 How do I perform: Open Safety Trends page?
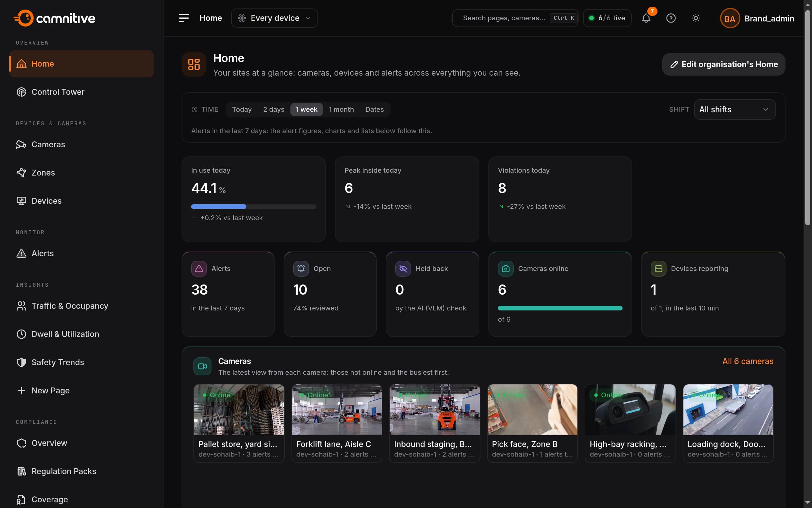[81, 363]
